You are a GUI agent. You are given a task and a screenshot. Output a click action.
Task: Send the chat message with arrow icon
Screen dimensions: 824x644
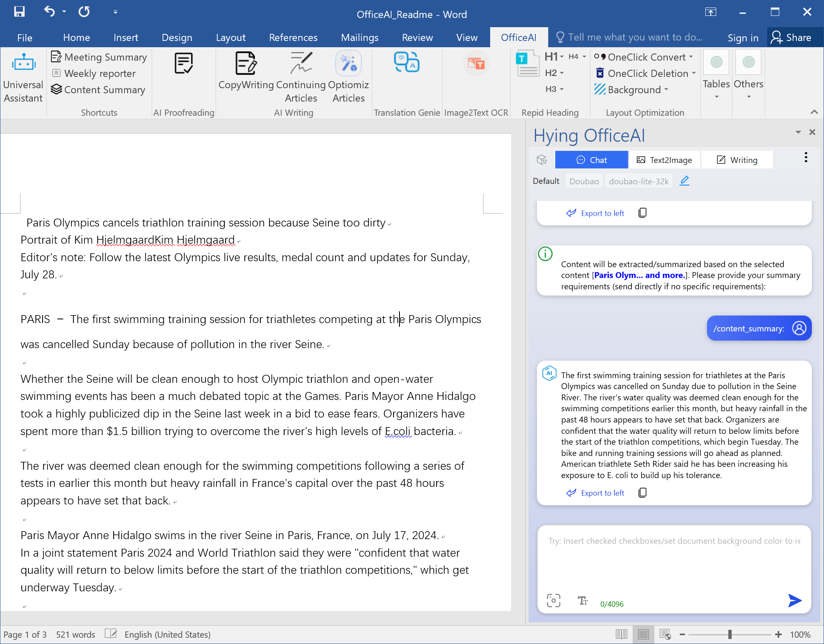coord(795,601)
